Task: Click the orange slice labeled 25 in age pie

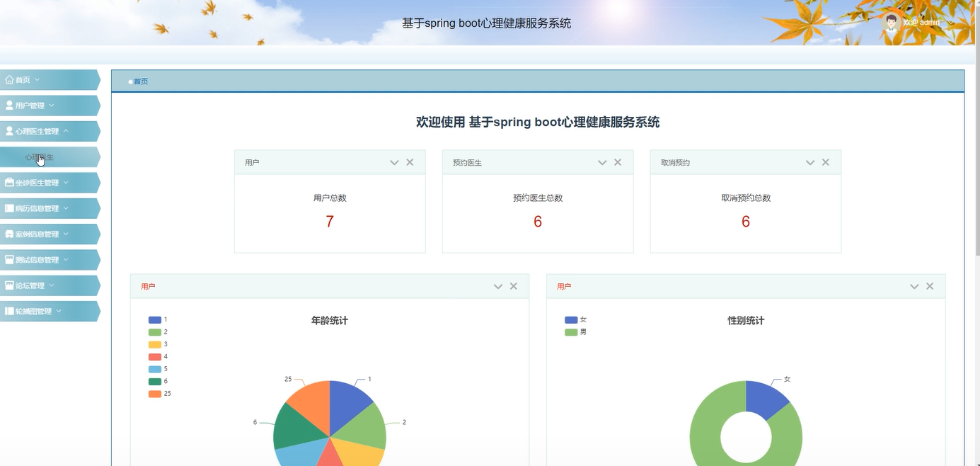Action: point(312,402)
